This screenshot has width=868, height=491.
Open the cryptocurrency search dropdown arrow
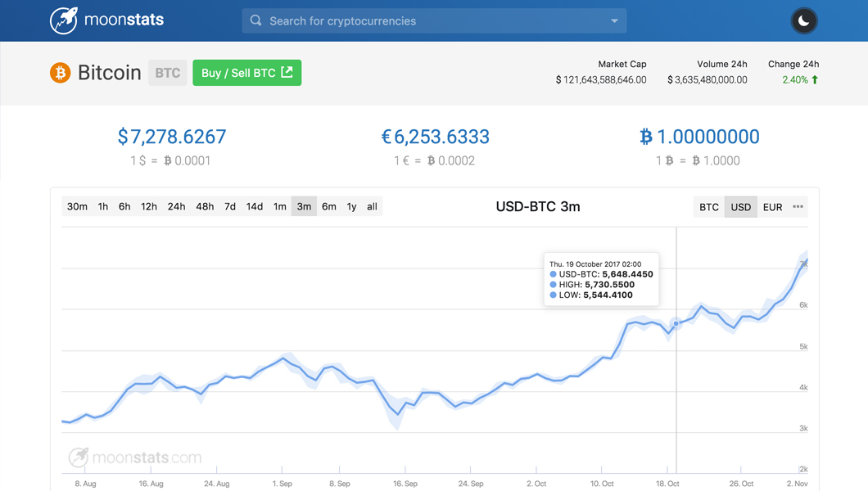(x=614, y=21)
